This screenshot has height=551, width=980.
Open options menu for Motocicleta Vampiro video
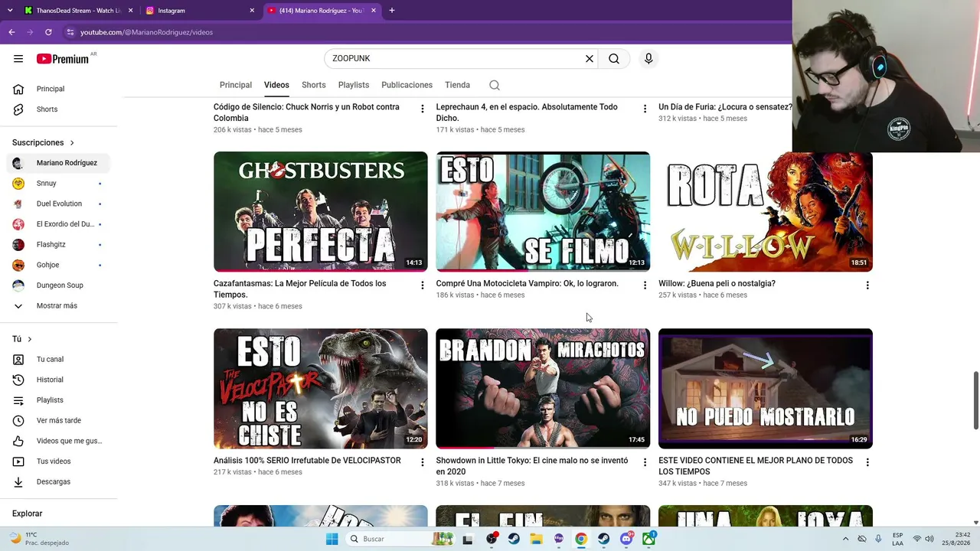tap(645, 285)
